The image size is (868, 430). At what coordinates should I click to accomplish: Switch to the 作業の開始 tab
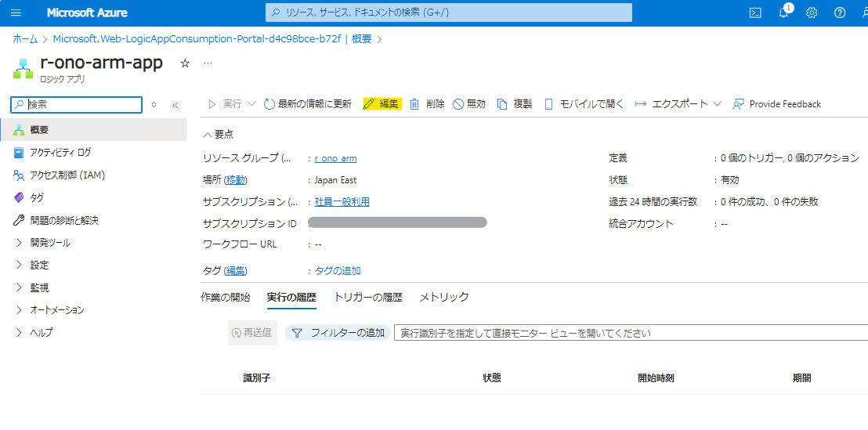pyautogui.click(x=226, y=297)
